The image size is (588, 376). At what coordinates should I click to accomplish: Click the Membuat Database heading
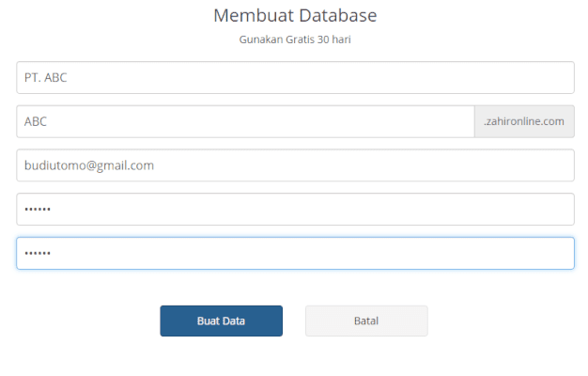tap(295, 16)
